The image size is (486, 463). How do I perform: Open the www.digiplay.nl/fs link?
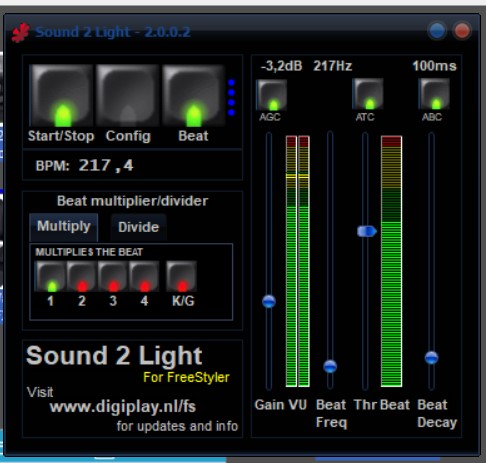click(x=123, y=407)
